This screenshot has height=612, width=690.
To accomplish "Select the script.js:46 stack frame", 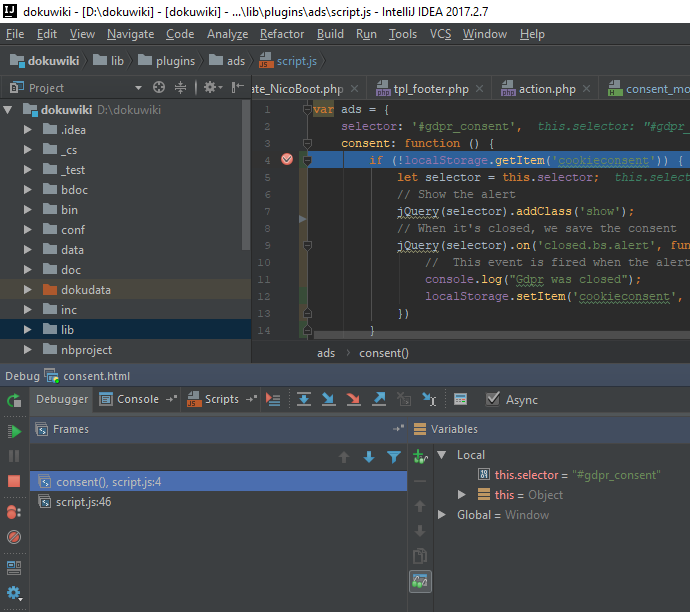I will point(83,502).
